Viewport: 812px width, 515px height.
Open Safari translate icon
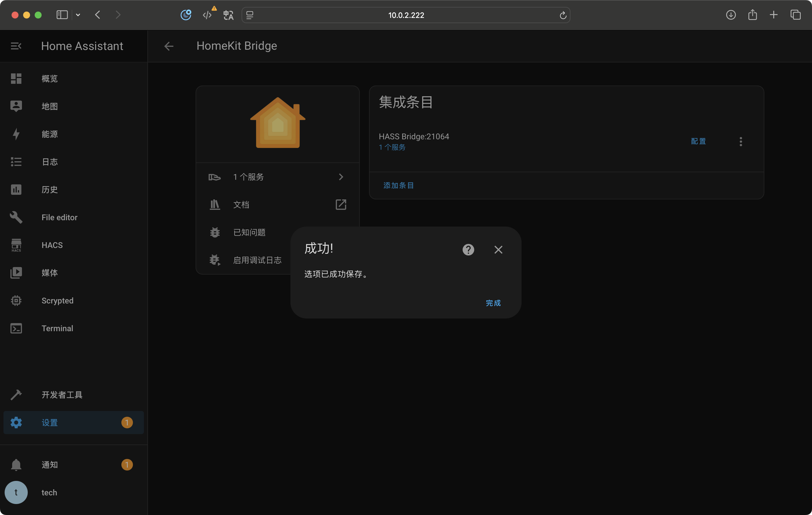228,15
